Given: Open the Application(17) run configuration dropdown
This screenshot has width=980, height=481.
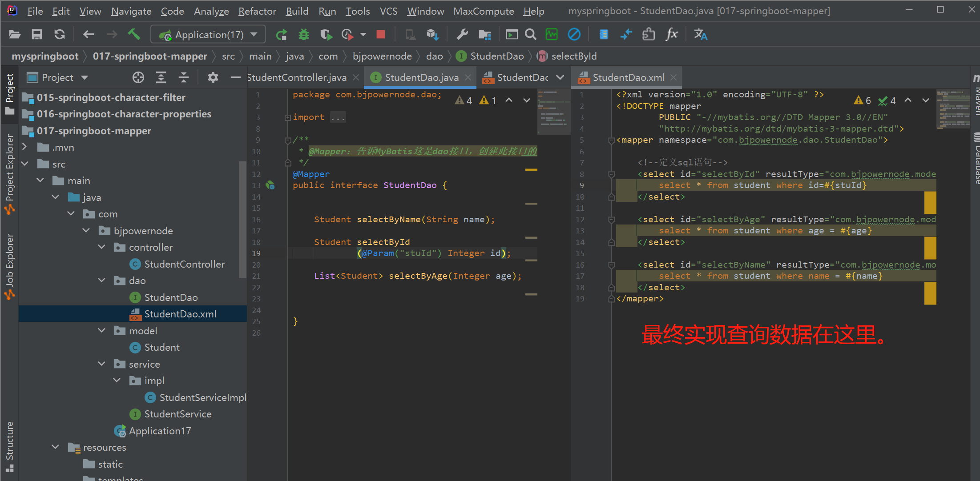Looking at the screenshot, I should pyautogui.click(x=208, y=35).
